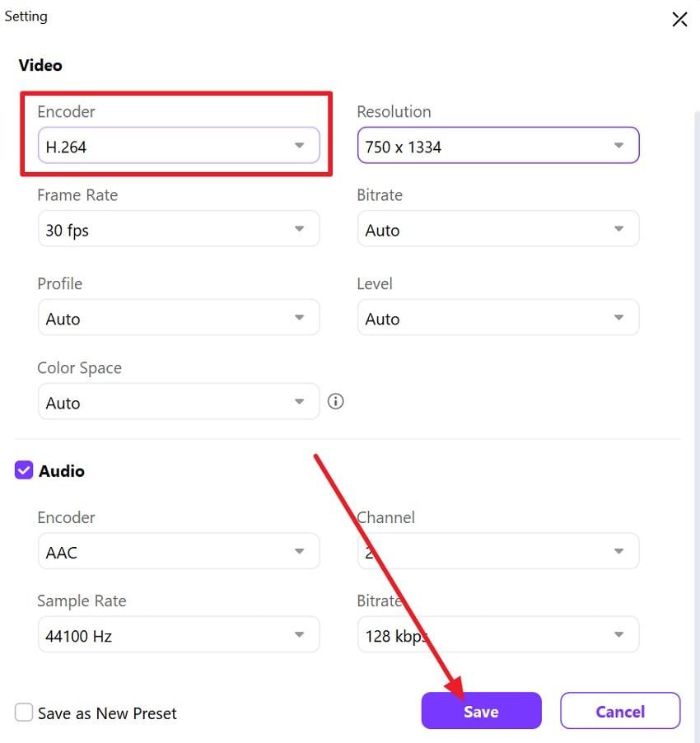Open the Sample Rate dropdown

point(300,634)
